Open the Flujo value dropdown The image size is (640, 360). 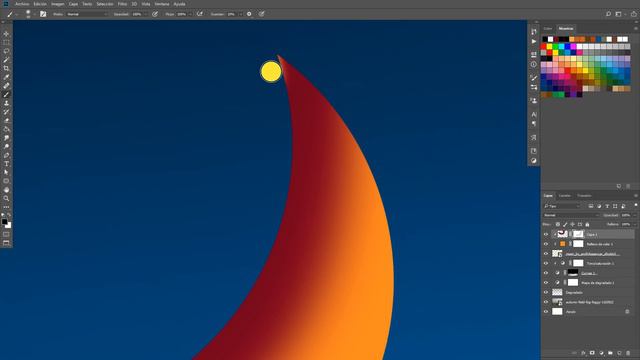coord(190,14)
